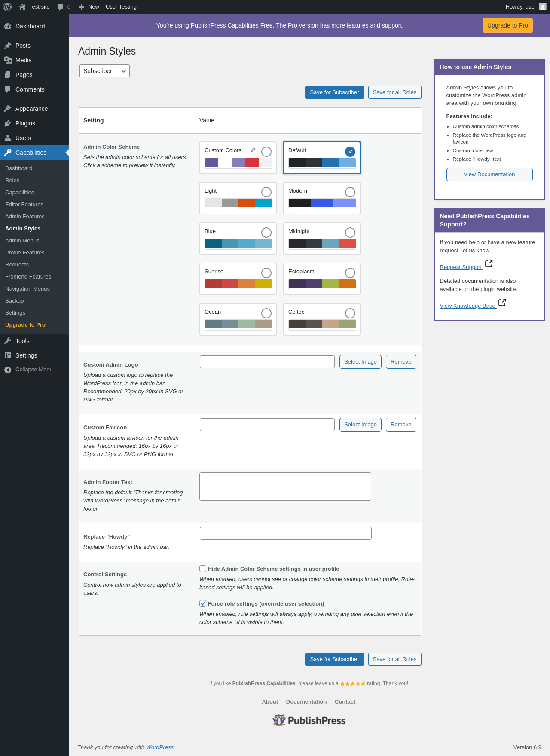Viewport: 550px width, 756px height.
Task: Click the Users person icon
Action: tap(8, 138)
